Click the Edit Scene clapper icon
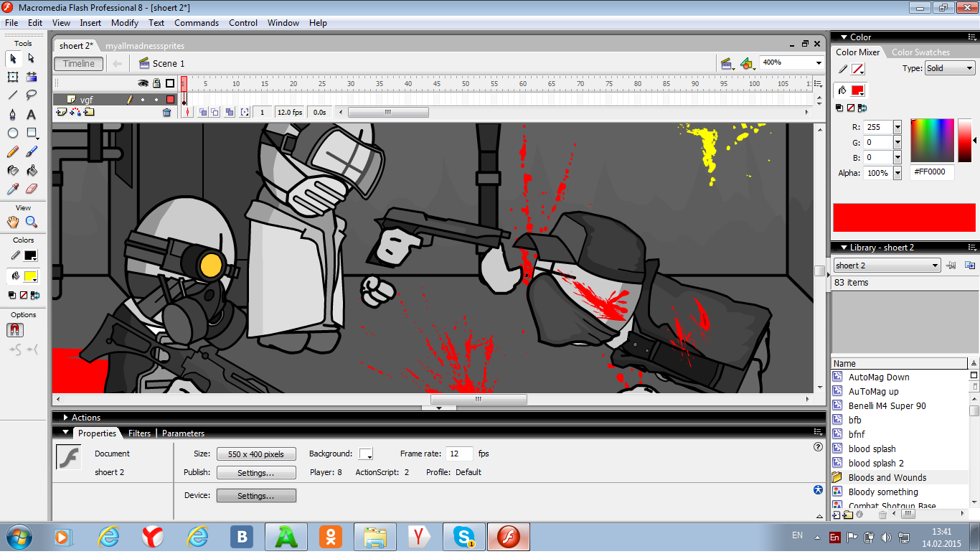Viewport: 980px width, 554px height. point(727,63)
